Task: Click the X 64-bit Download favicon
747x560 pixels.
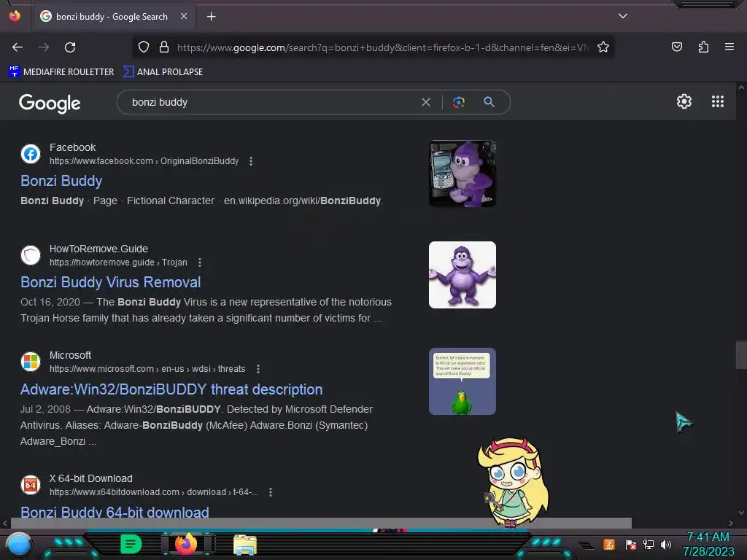Action: pyautogui.click(x=31, y=485)
